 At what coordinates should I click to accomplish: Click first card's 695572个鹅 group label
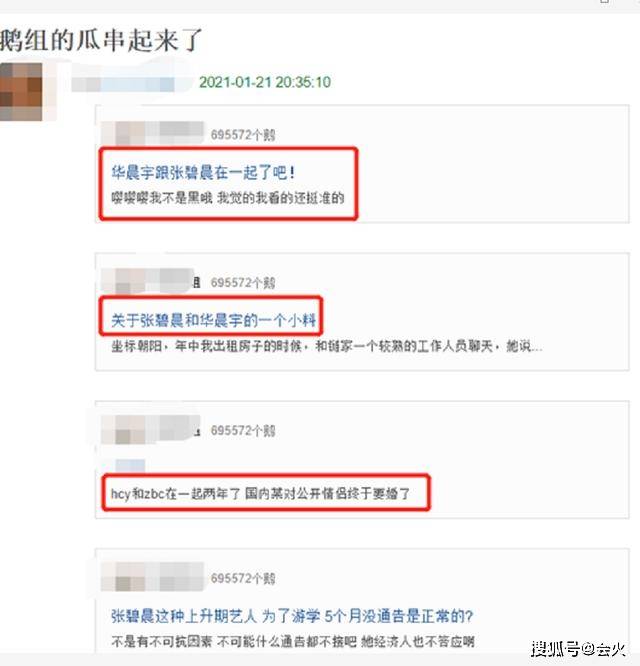click(x=243, y=135)
